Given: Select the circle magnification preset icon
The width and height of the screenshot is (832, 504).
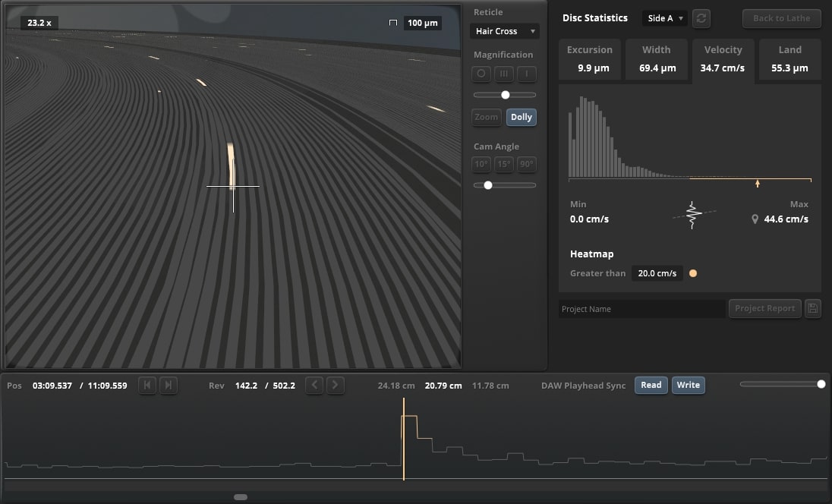Looking at the screenshot, I should [x=481, y=74].
